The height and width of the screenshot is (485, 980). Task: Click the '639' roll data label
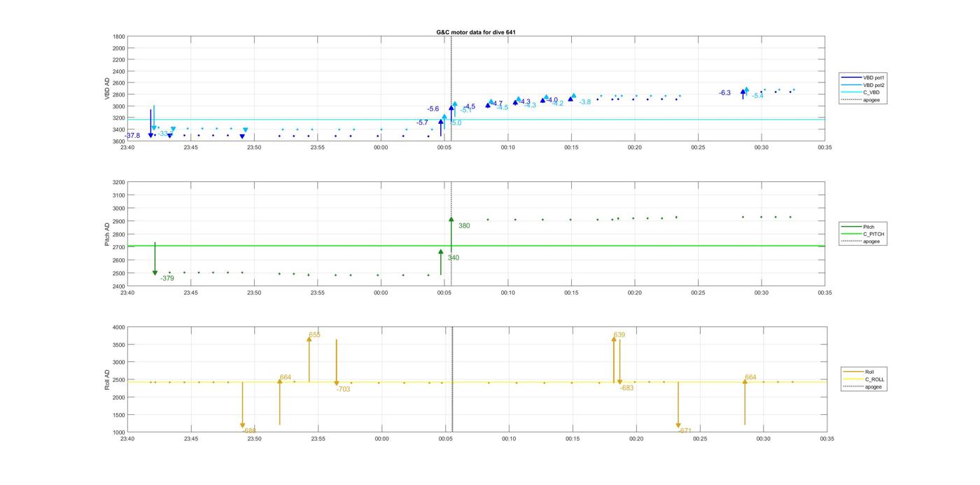coord(619,335)
